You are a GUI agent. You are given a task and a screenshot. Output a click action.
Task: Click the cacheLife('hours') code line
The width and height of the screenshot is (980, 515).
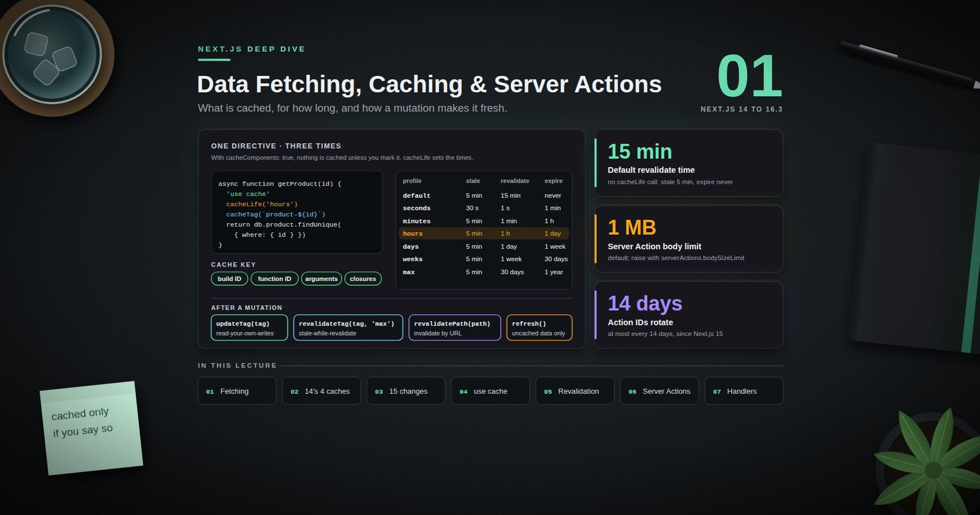262,204
